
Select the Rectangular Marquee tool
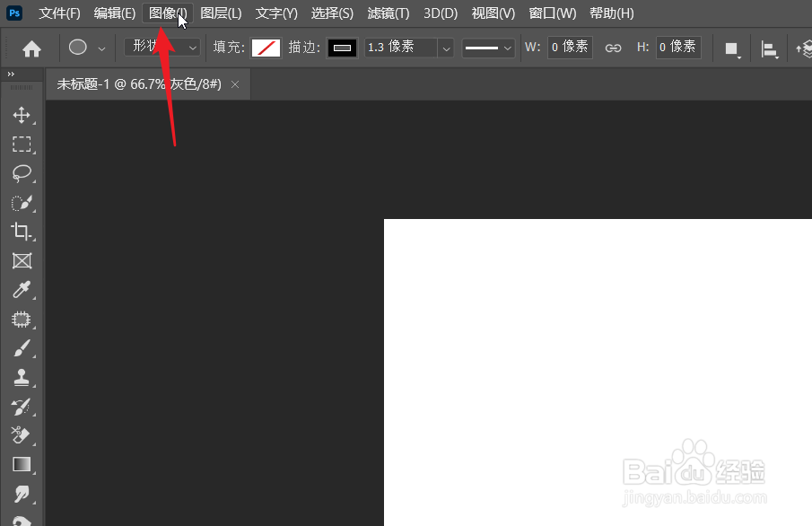click(x=22, y=144)
